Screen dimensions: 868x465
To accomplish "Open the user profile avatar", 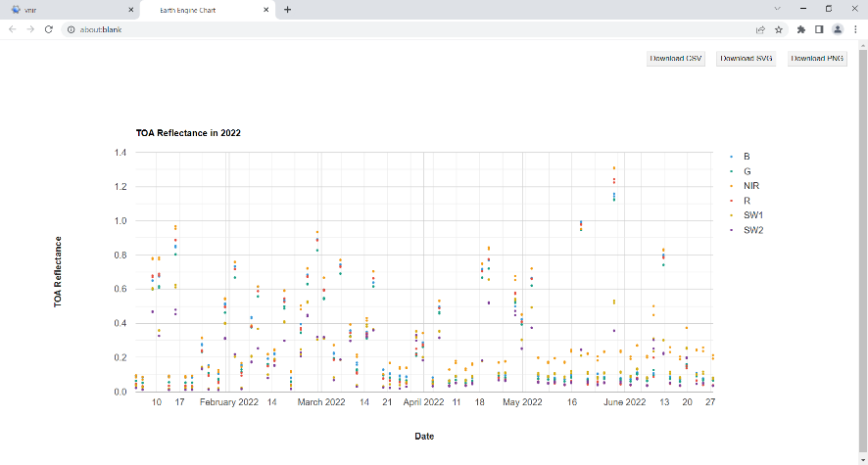I will (838, 29).
